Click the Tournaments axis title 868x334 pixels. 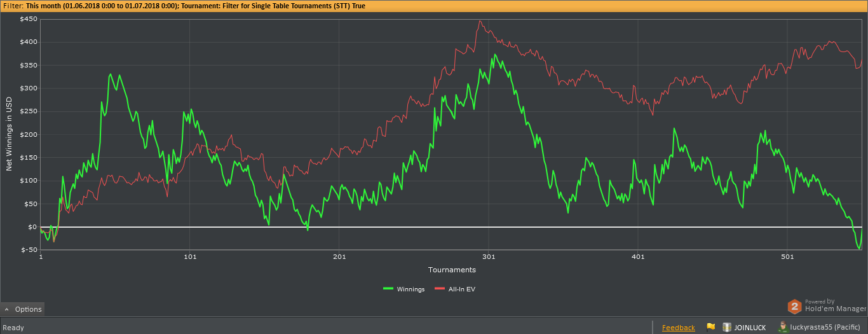tap(452, 270)
